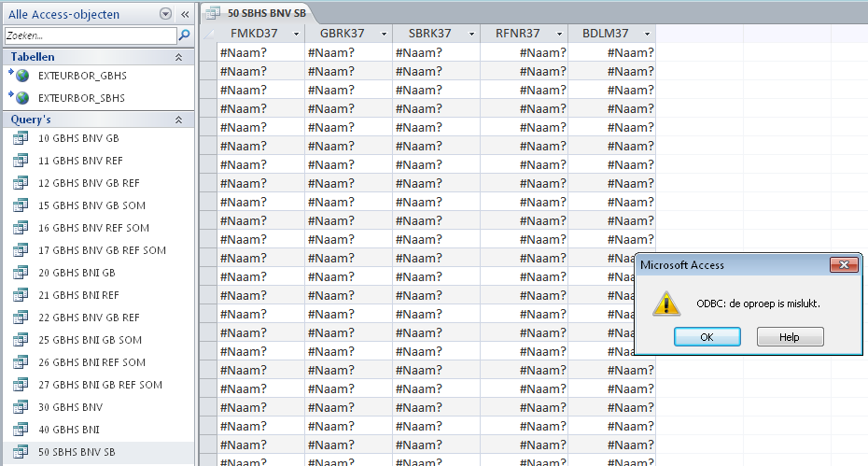The image size is (868, 466).
Task: Select the query icon for 50 SBHS BNV SB
Action: tap(21, 452)
